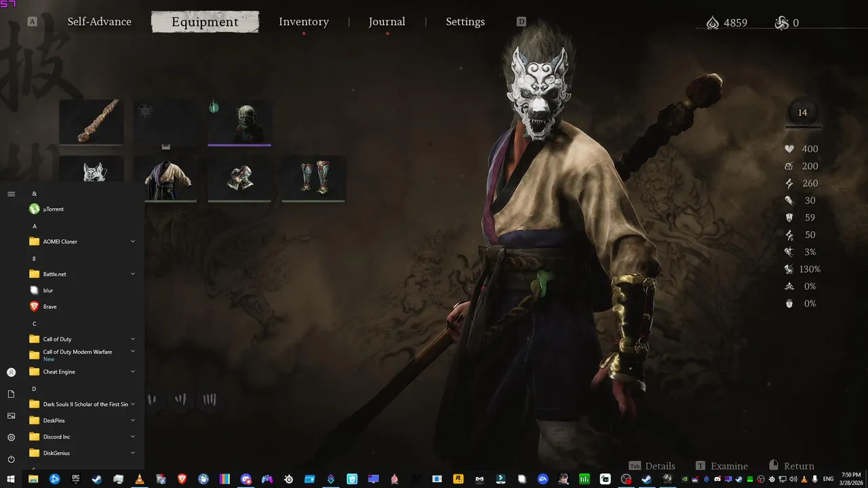Expand Call of Duty Modern Warfare folder

point(81,355)
